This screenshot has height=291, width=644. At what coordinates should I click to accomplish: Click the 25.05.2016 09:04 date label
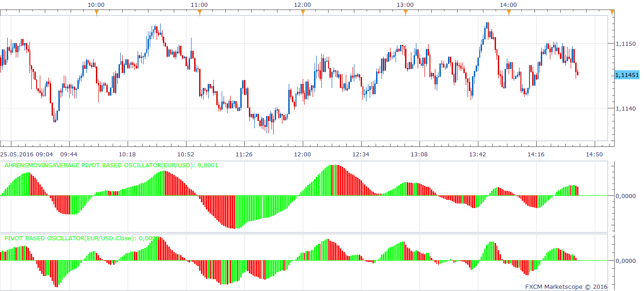[27, 155]
